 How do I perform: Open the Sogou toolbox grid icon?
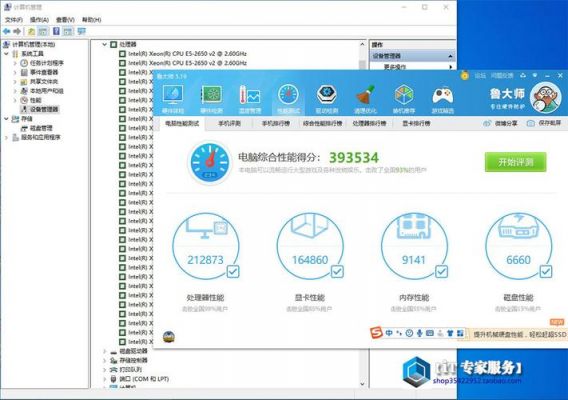(x=460, y=333)
